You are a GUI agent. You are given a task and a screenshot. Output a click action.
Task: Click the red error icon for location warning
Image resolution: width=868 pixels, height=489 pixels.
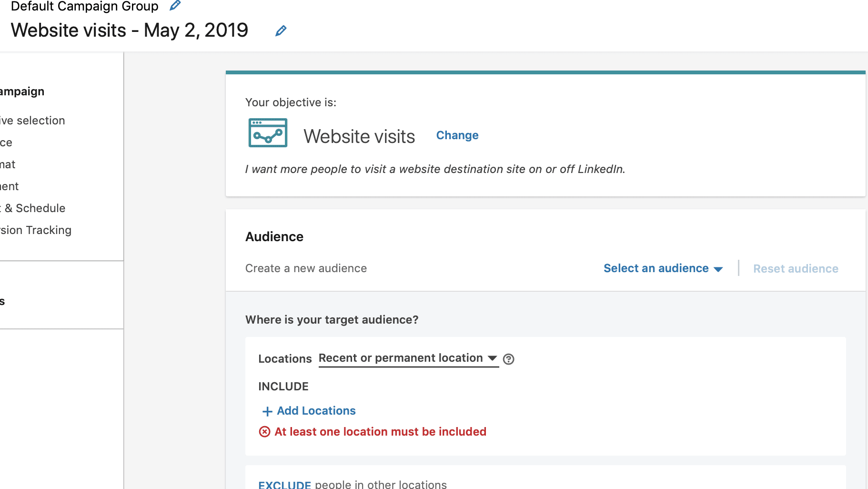coord(264,432)
